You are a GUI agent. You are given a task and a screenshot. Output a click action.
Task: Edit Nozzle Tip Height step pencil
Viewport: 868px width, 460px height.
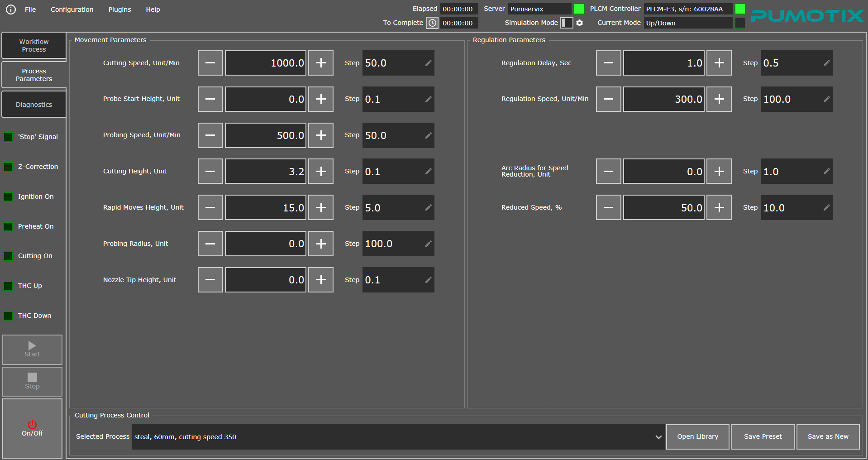(428, 280)
